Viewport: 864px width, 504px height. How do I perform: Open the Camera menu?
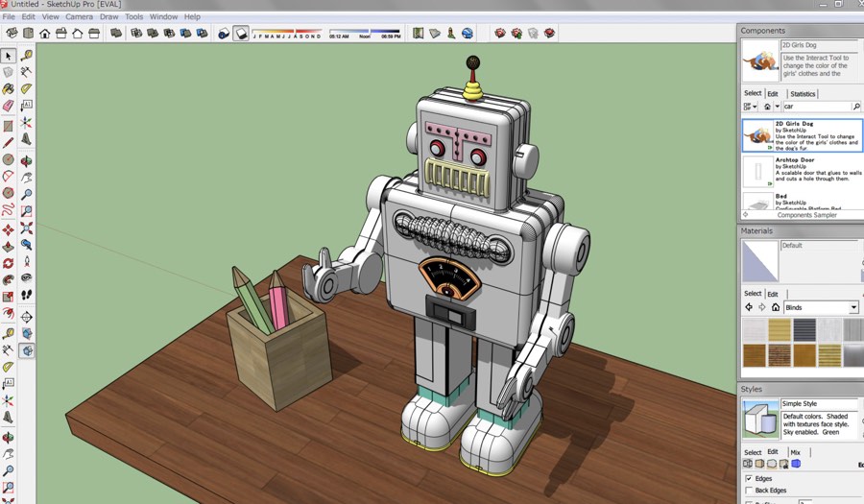tap(79, 16)
